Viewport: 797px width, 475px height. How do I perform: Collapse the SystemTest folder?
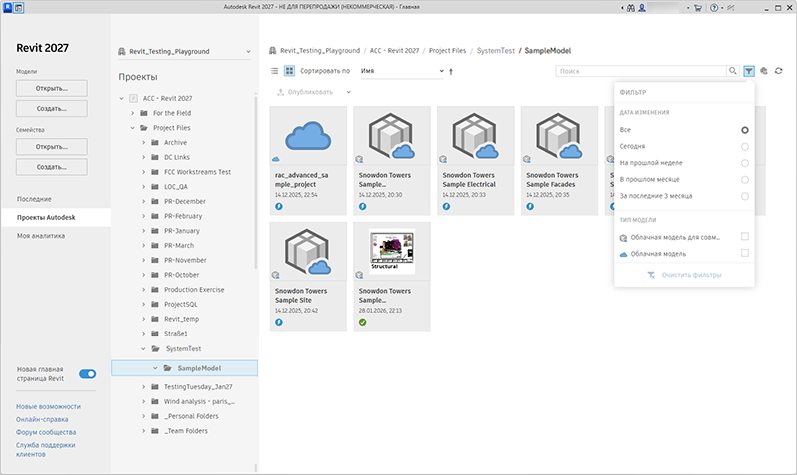point(143,349)
